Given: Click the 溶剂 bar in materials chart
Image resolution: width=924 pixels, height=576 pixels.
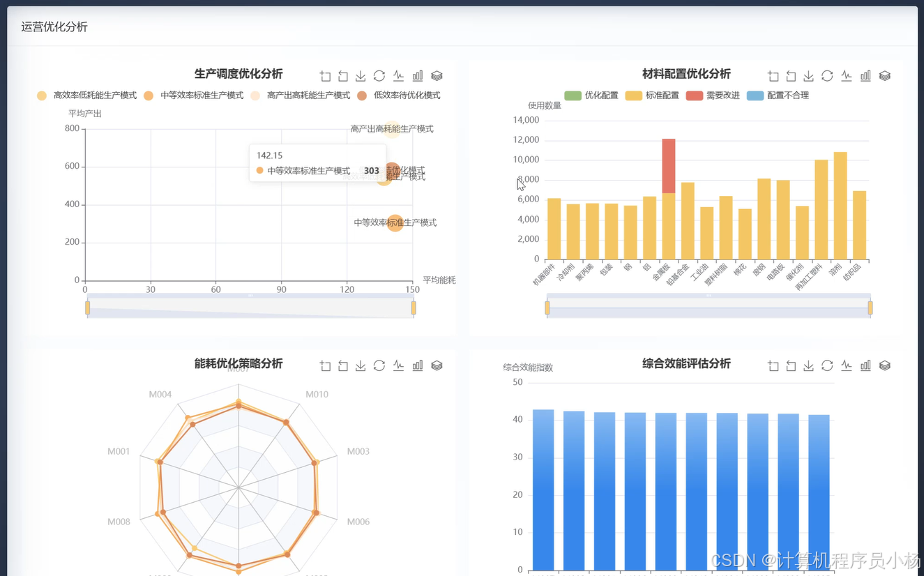Looking at the screenshot, I should 840,206.
